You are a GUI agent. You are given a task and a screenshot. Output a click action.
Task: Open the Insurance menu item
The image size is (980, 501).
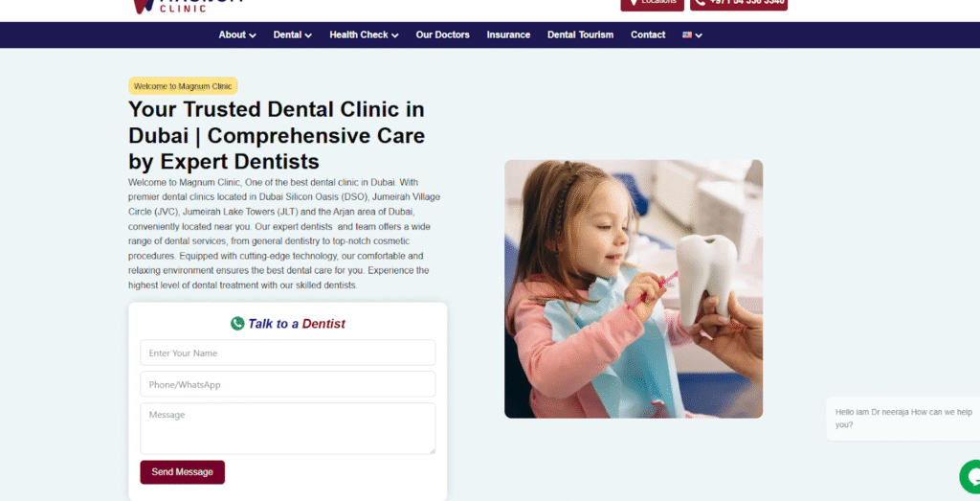tap(509, 35)
